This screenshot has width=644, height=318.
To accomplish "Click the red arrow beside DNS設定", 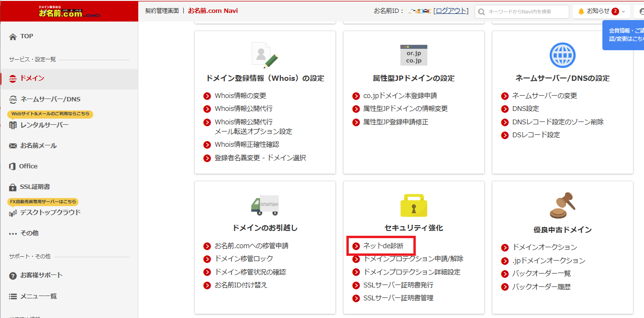I will 505,109.
